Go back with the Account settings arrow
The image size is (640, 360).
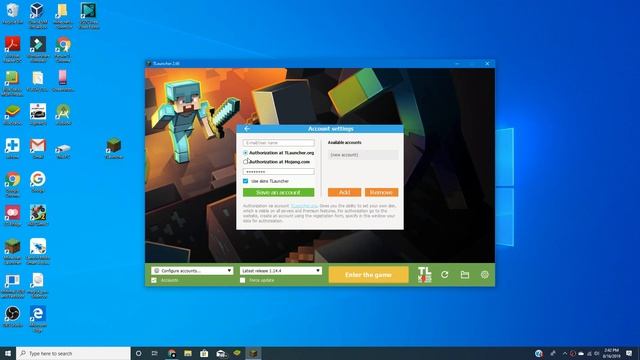point(247,129)
